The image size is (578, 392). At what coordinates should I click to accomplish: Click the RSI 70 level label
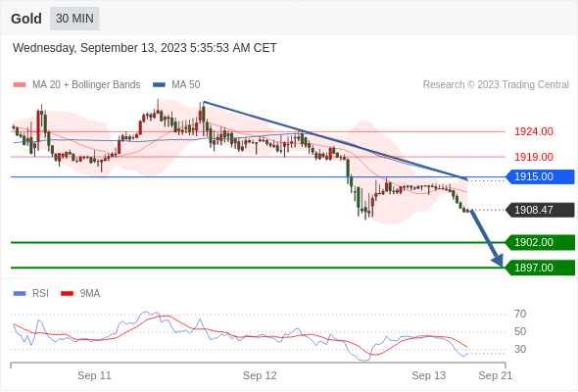point(520,315)
